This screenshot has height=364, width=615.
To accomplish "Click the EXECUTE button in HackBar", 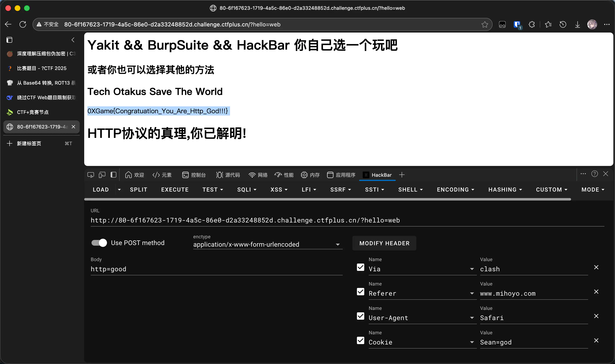I will (175, 190).
